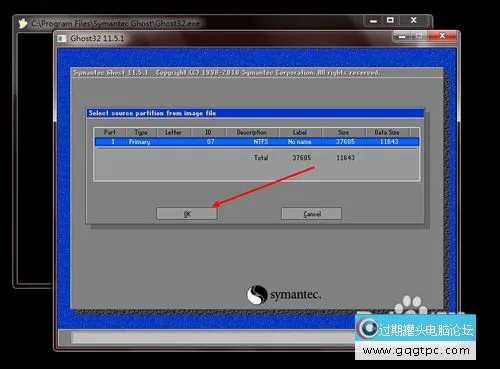
Task: Maximize the background Ghost32.exe console window
Action: (x=390, y=20)
